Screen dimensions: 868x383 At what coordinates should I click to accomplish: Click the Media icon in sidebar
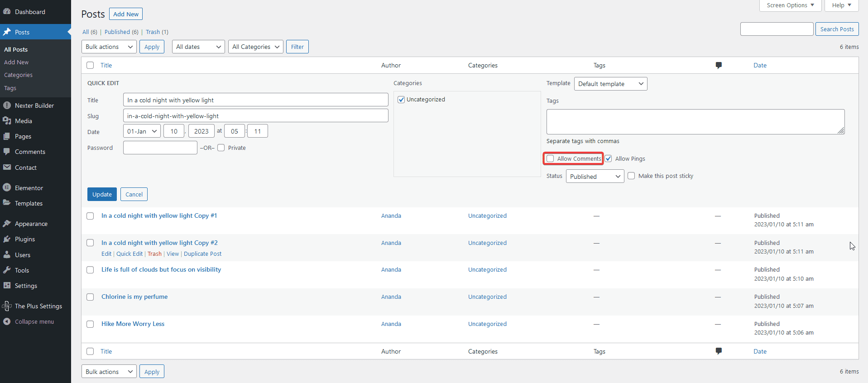tap(7, 121)
